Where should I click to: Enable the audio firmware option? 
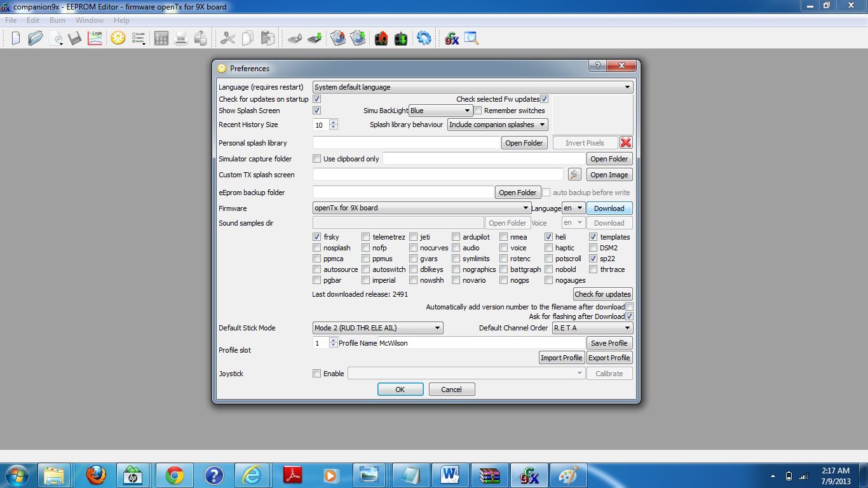point(456,248)
